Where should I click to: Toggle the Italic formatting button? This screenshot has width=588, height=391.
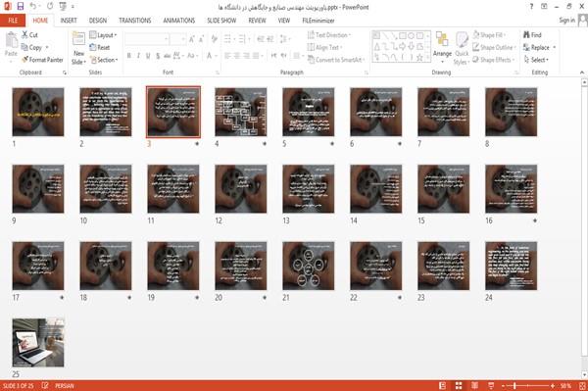tap(138, 56)
